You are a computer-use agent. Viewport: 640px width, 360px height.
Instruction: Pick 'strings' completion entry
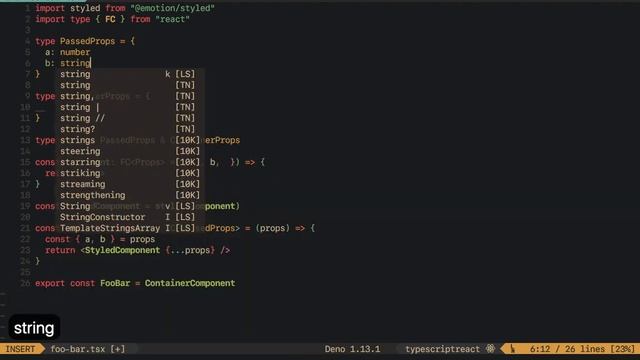pos(130,140)
